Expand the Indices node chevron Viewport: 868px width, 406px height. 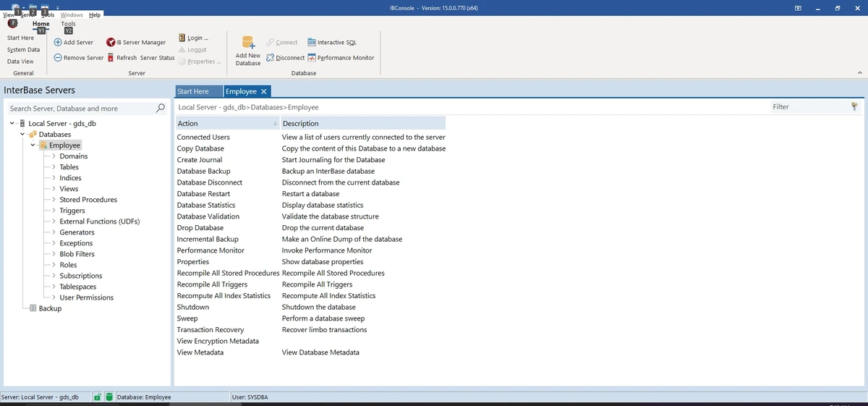pyautogui.click(x=54, y=178)
